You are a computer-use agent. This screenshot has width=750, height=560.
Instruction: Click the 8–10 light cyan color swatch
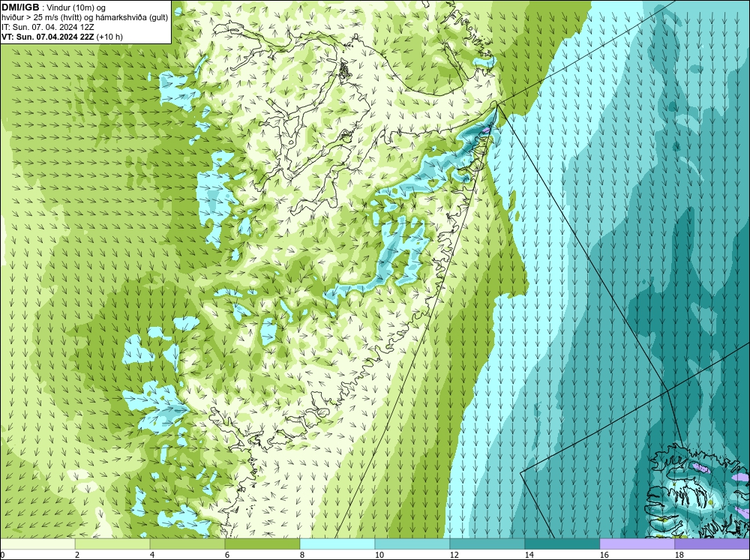(x=337, y=544)
